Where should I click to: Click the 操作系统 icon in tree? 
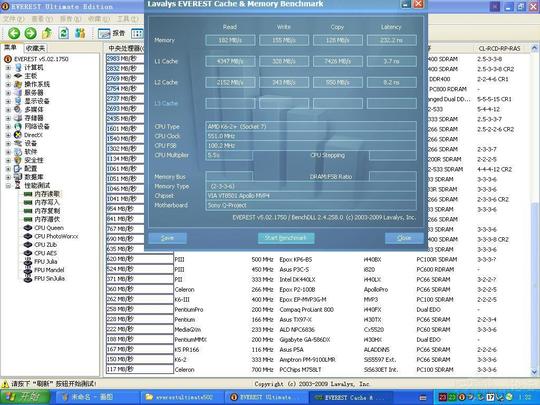tap(18, 84)
